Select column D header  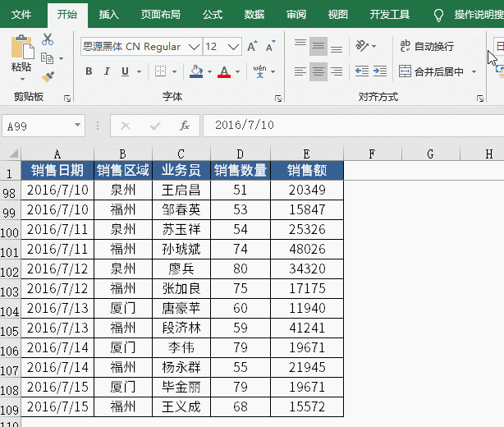pyautogui.click(x=241, y=154)
